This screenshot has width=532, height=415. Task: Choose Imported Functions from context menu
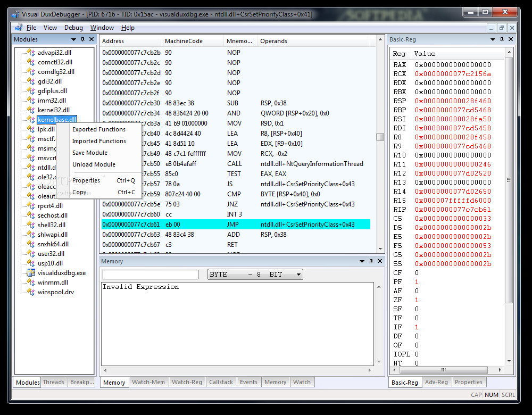[x=99, y=141]
